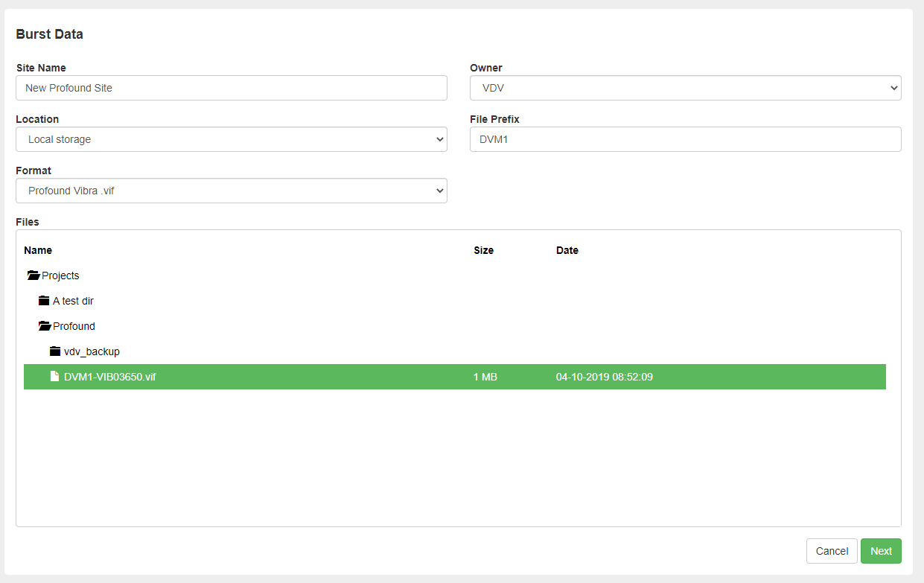Click the file icon of DVM1-VIB03650.vif
Image resolution: width=924 pixels, height=583 pixels.
[54, 377]
